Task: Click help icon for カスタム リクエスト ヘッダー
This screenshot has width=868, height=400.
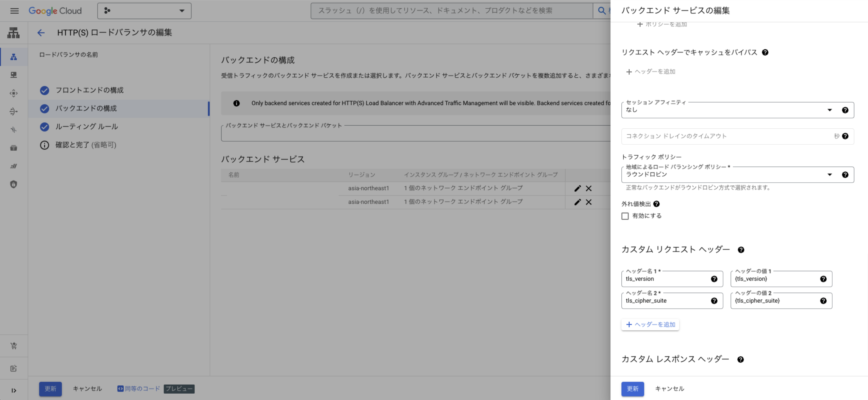Action: (x=741, y=250)
